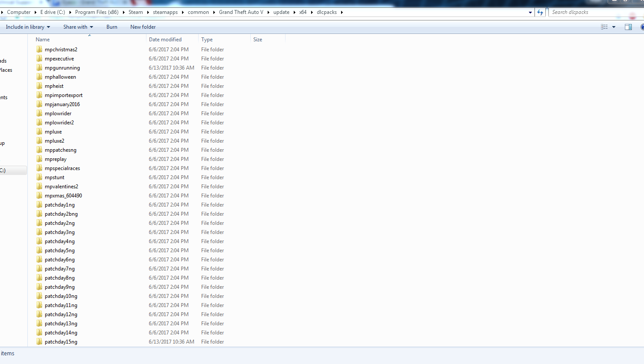
Task: Sort by the Type column header
Action: (224, 39)
